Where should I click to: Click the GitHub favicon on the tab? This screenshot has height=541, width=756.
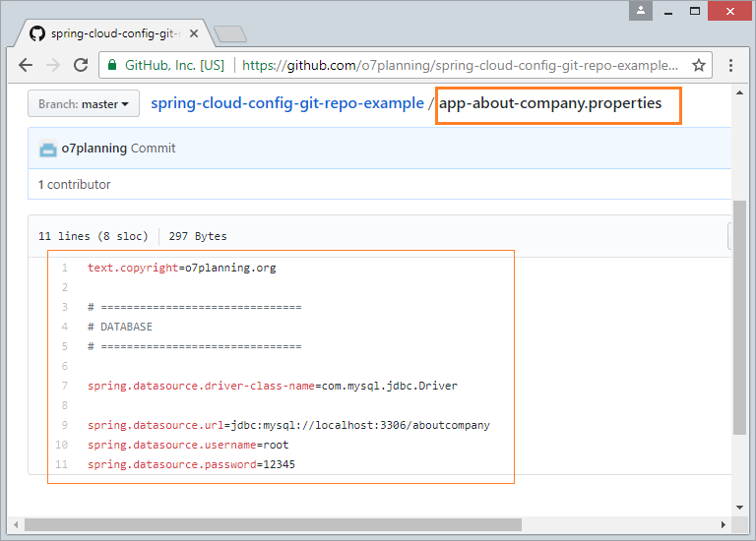click(37, 33)
